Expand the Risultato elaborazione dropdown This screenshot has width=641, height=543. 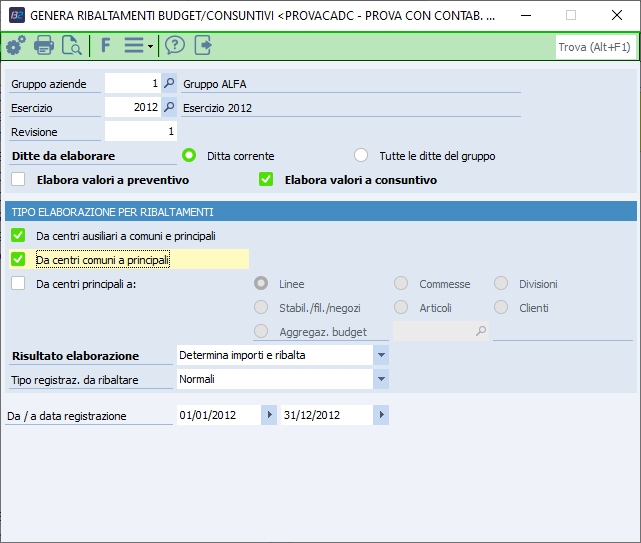[x=381, y=355]
